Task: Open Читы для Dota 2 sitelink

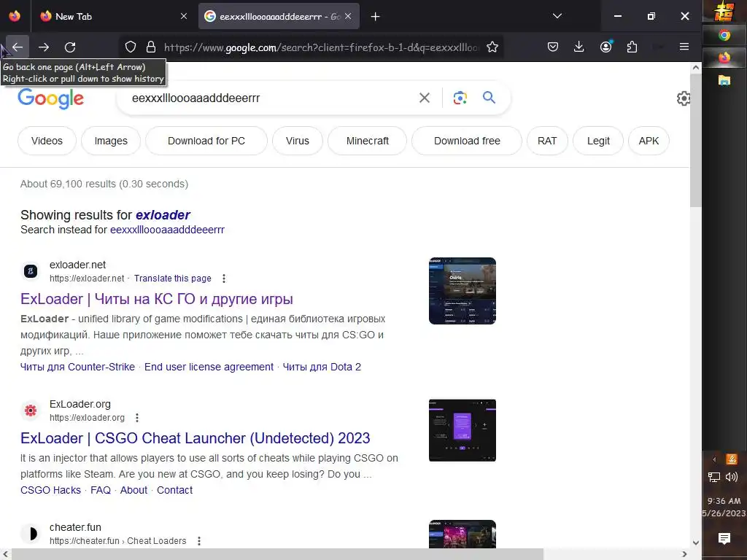Action: coord(322,367)
